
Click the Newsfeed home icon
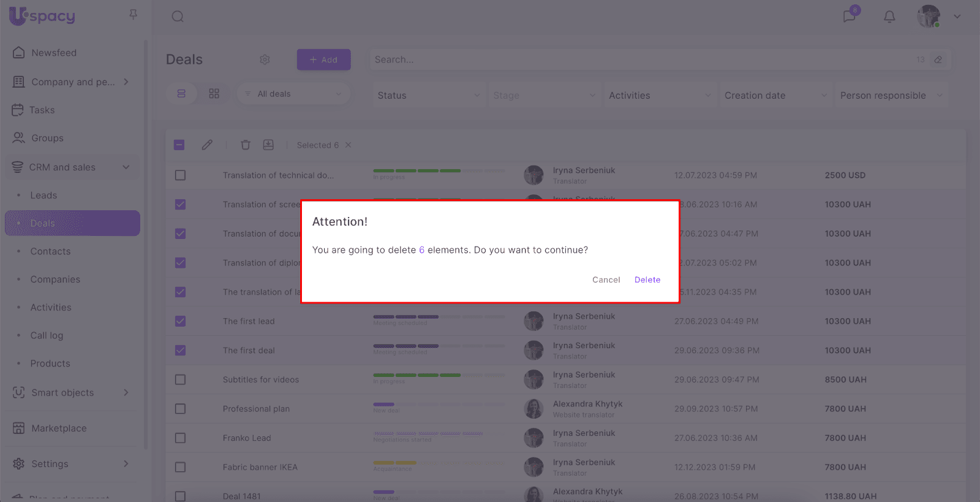[19, 53]
